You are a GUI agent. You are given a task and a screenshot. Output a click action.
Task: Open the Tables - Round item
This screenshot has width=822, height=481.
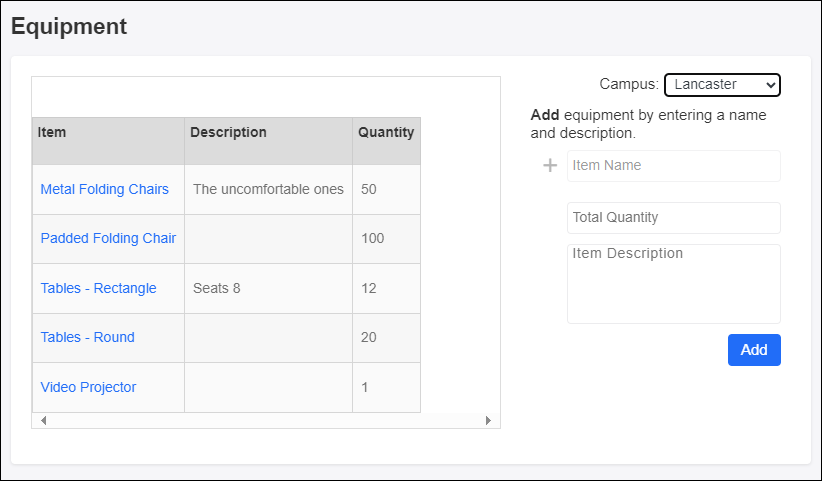pyautogui.click(x=87, y=337)
